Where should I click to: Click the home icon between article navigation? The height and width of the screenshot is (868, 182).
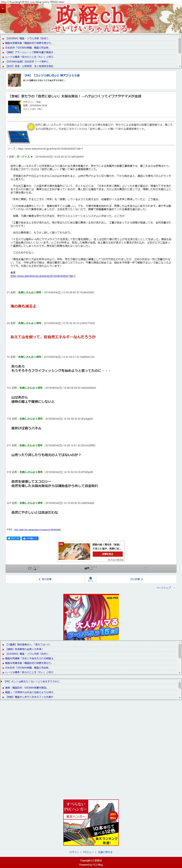click(x=90, y=579)
